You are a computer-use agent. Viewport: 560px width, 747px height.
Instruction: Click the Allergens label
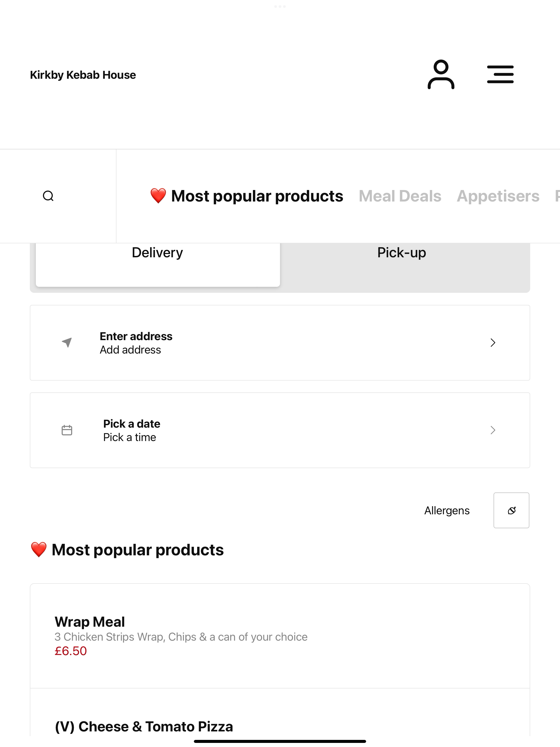(447, 510)
